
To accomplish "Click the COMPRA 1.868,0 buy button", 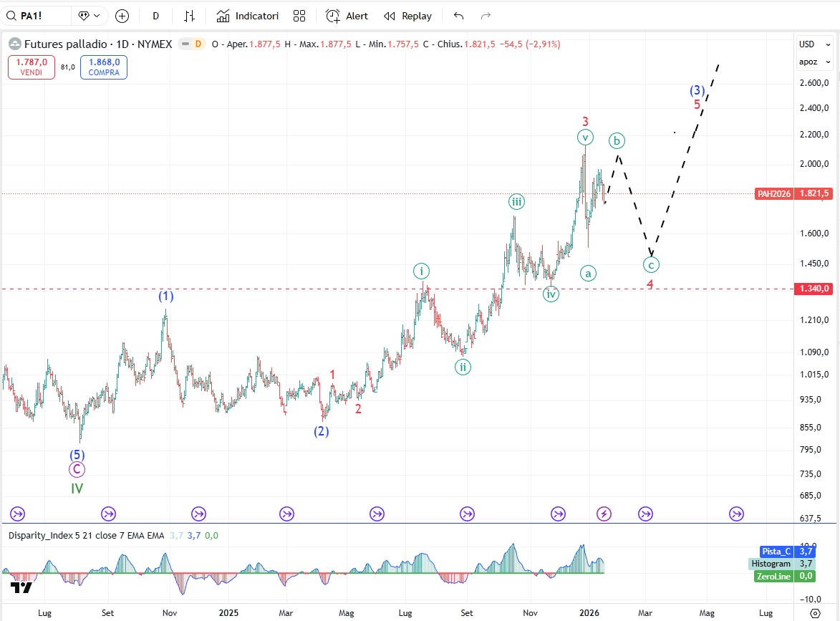I will click(104, 67).
